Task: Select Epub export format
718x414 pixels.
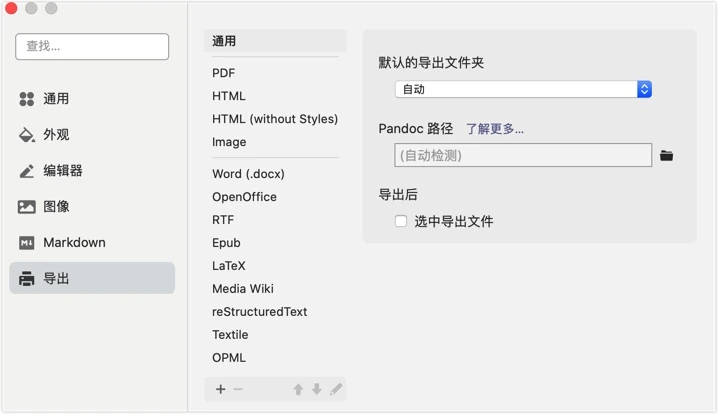Action: (x=275, y=243)
